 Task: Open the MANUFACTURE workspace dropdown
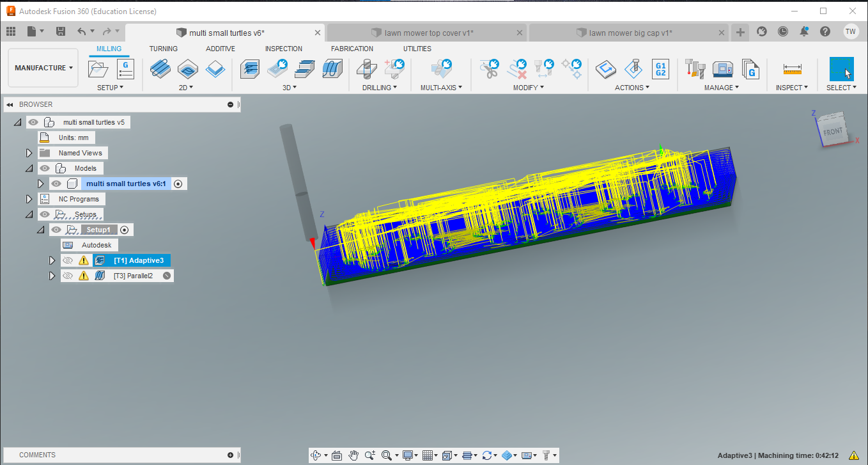tap(43, 68)
